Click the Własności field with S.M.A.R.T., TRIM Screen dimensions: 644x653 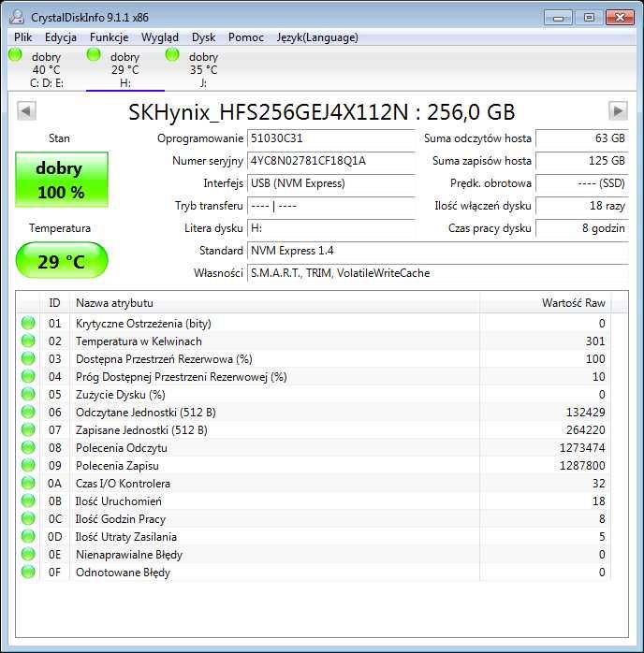[438, 273]
